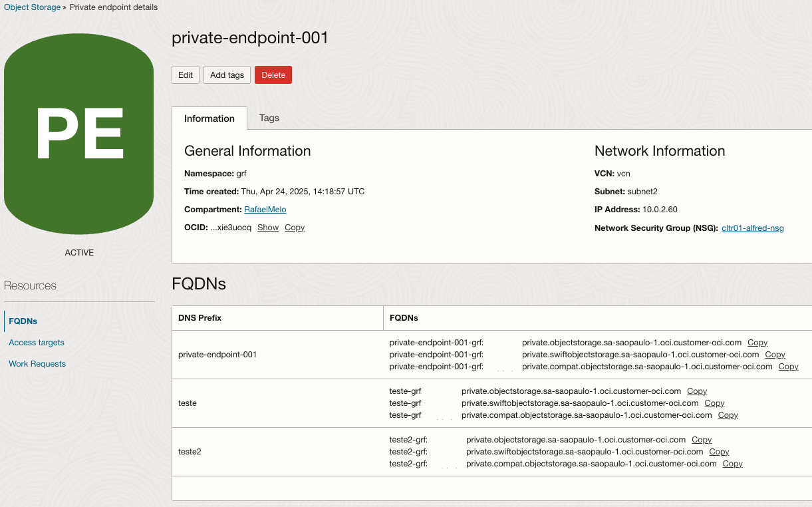Select FQDNs in the Resources sidebar
The image size is (812, 507).
(x=23, y=321)
